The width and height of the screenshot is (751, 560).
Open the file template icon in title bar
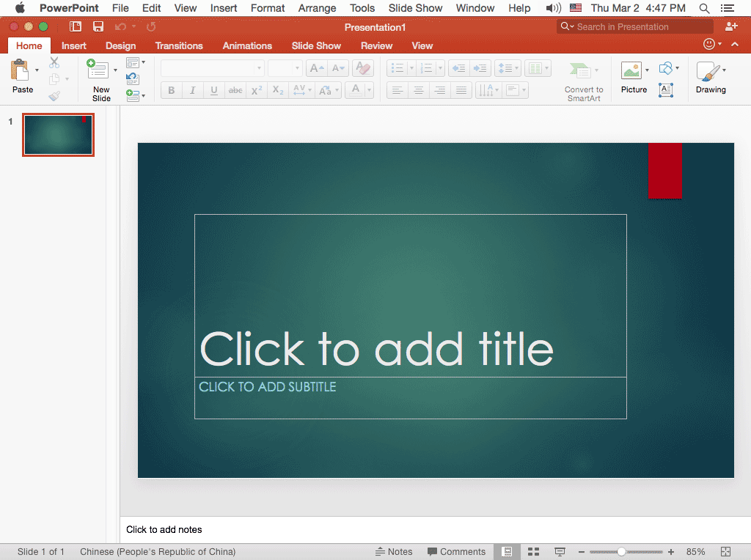(x=76, y=27)
